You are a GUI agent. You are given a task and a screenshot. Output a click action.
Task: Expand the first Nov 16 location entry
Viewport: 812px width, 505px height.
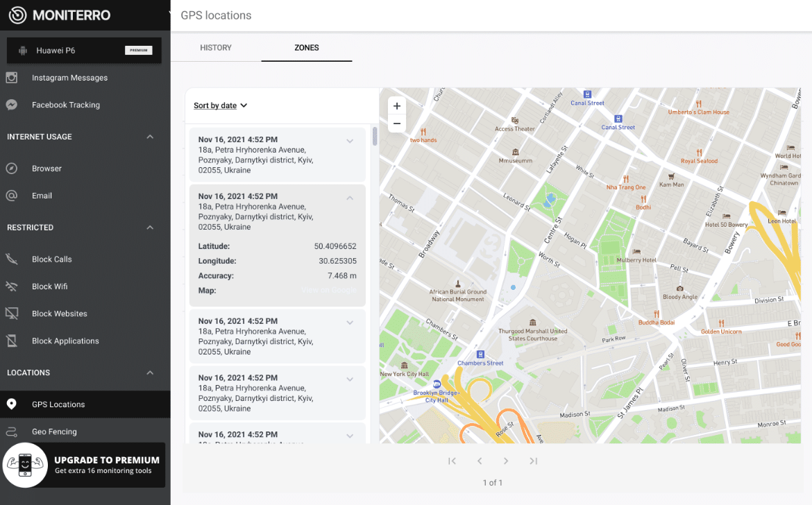pyautogui.click(x=350, y=141)
